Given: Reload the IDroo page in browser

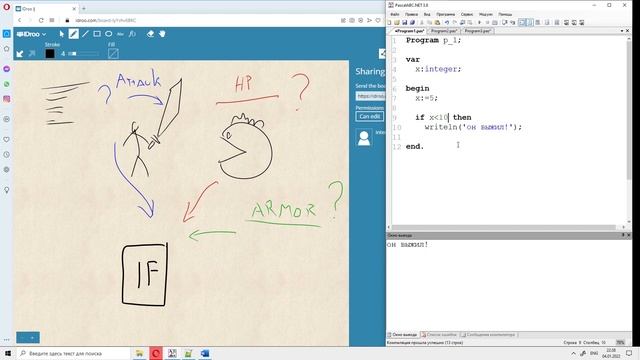Looking at the screenshot, I should click(x=41, y=20).
